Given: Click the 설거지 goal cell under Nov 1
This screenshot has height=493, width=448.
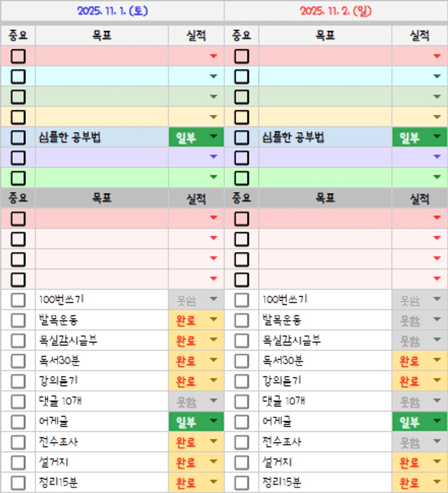Looking at the screenshot, I should (x=102, y=463).
